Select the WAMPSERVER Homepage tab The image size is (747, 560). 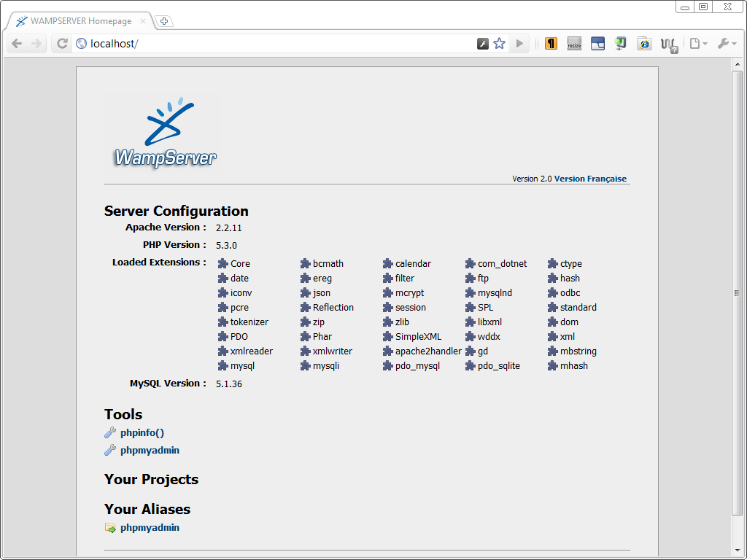click(81, 21)
